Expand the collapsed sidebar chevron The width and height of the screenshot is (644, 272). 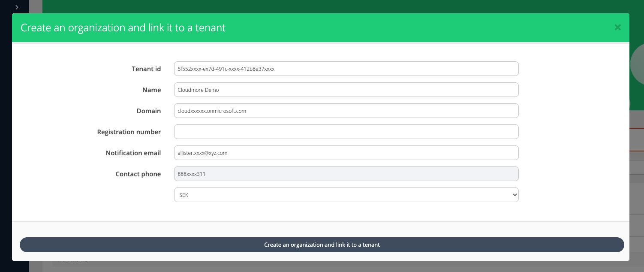[17, 7]
